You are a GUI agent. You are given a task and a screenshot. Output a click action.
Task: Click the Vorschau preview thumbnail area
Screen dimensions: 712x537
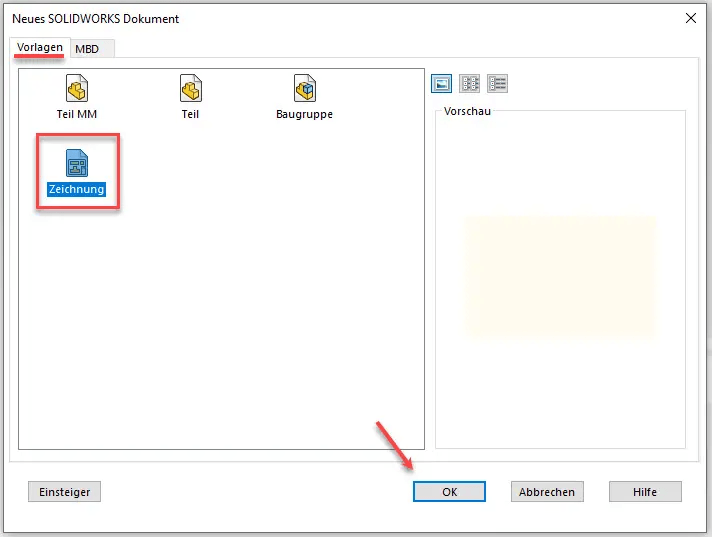tap(560, 275)
